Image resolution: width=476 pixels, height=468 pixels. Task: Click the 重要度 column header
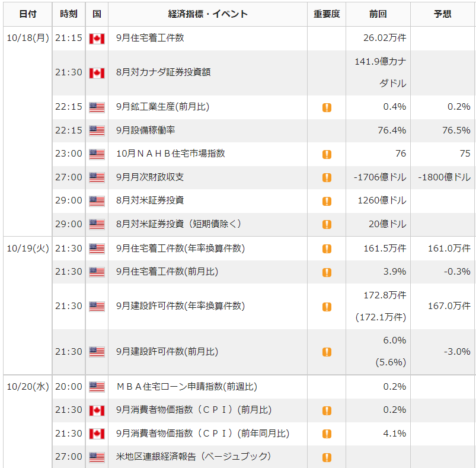[x=327, y=14]
